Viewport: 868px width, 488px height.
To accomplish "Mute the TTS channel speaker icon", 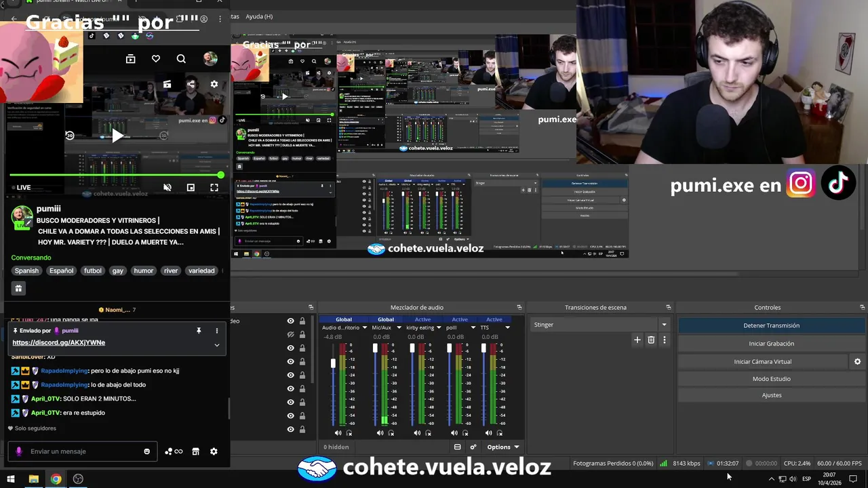I will pos(488,433).
